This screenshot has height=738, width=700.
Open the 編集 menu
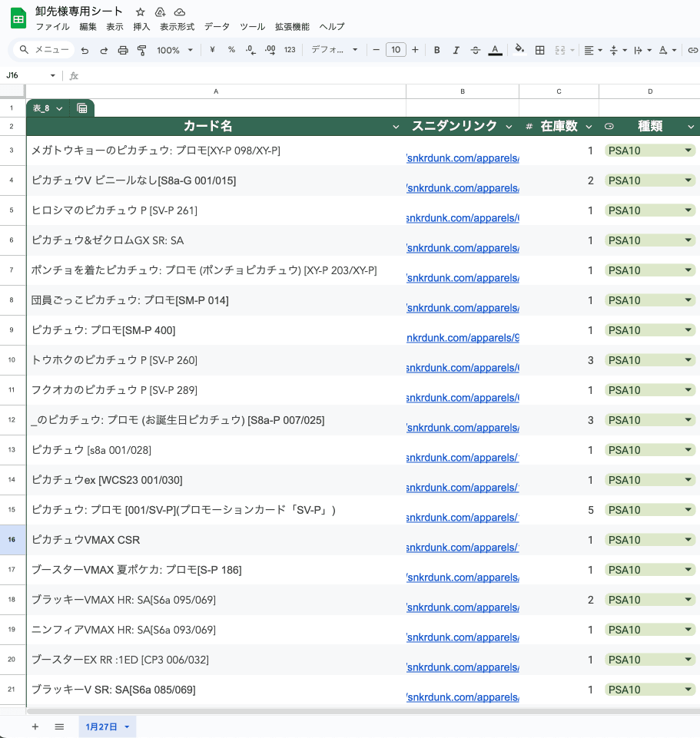[x=88, y=27]
